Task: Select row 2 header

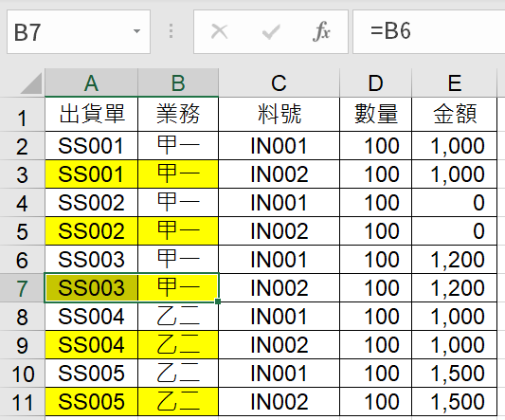Action: 22,145
